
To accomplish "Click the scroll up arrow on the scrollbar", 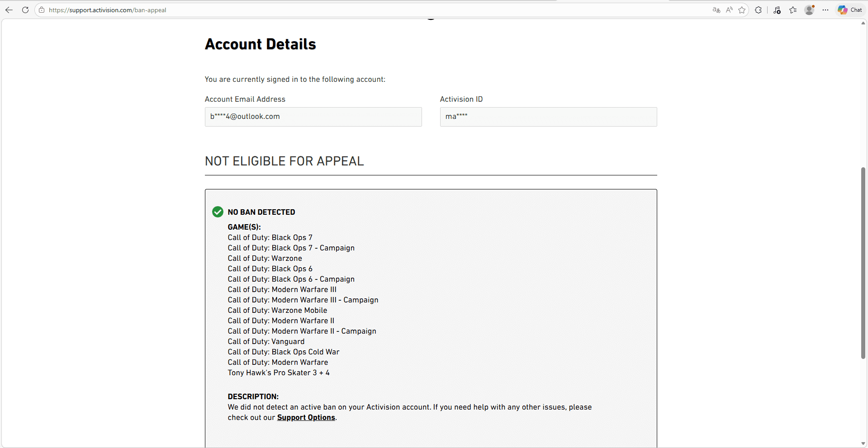I will (863, 23).
